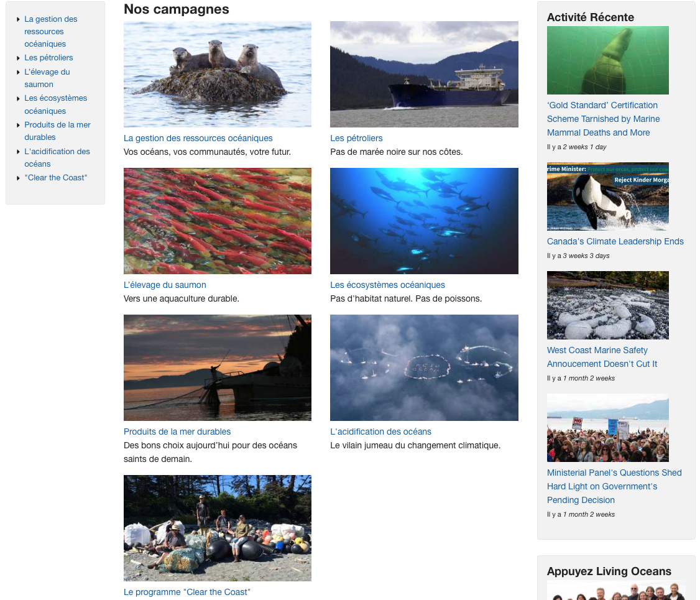Expand arrow beside La gestion des ressources océaniques
This screenshot has height=600, width=700.
point(18,19)
